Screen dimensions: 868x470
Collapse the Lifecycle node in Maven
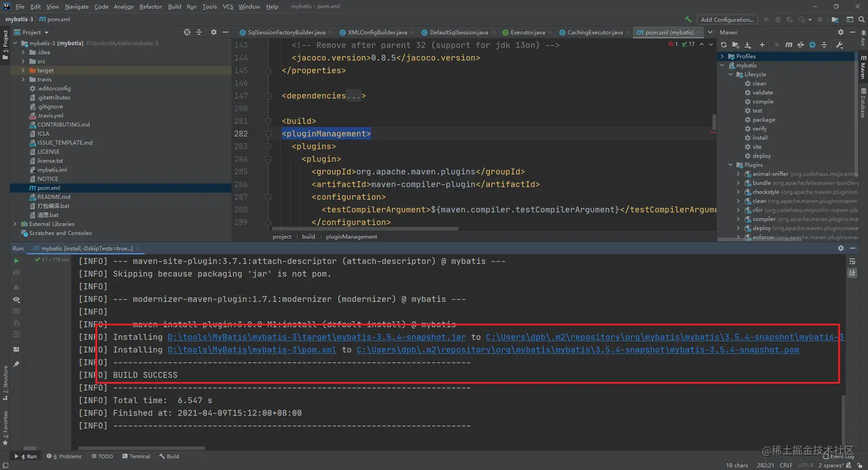click(730, 75)
